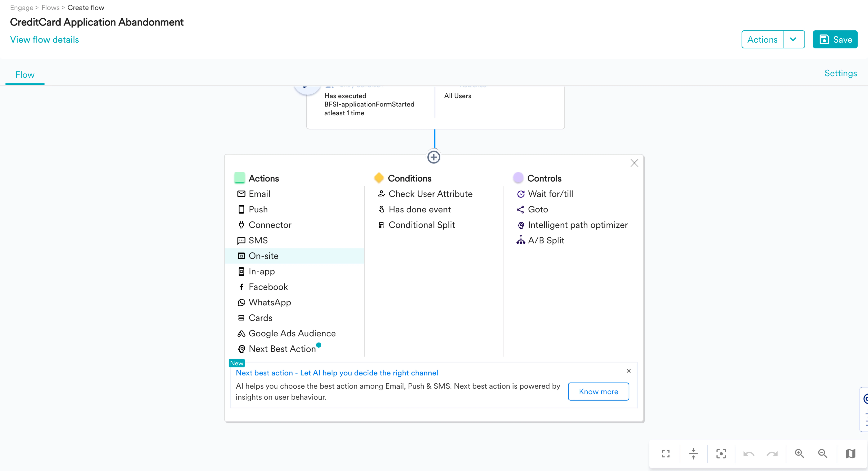Screen dimensions: 868x471
Task: Switch to the Flow tab
Action: point(25,75)
